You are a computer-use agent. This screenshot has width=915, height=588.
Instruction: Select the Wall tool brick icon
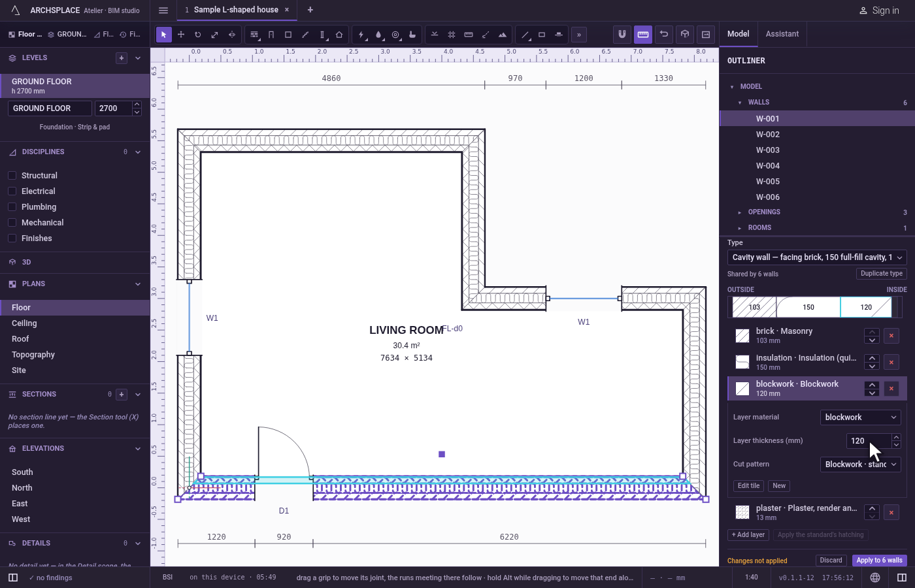254,35
